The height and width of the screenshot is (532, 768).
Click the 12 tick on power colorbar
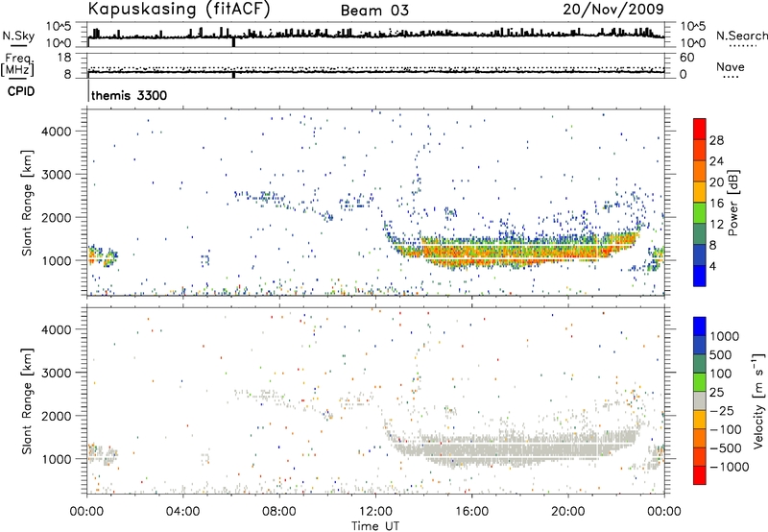[x=716, y=224]
